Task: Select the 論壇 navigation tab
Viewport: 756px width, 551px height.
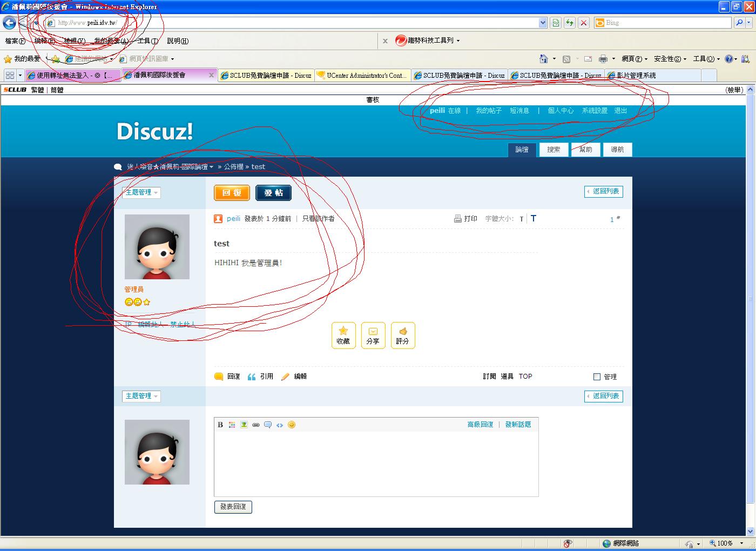Action: pos(522,150)
